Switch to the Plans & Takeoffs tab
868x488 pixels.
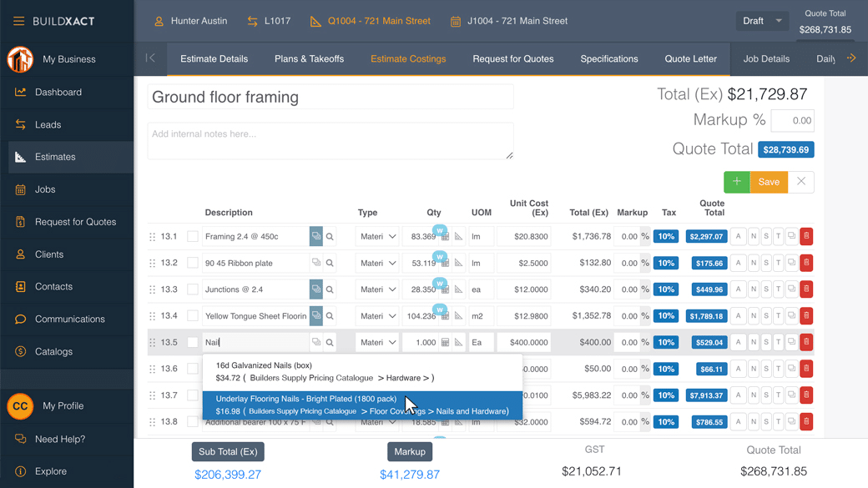pos(309,59)
